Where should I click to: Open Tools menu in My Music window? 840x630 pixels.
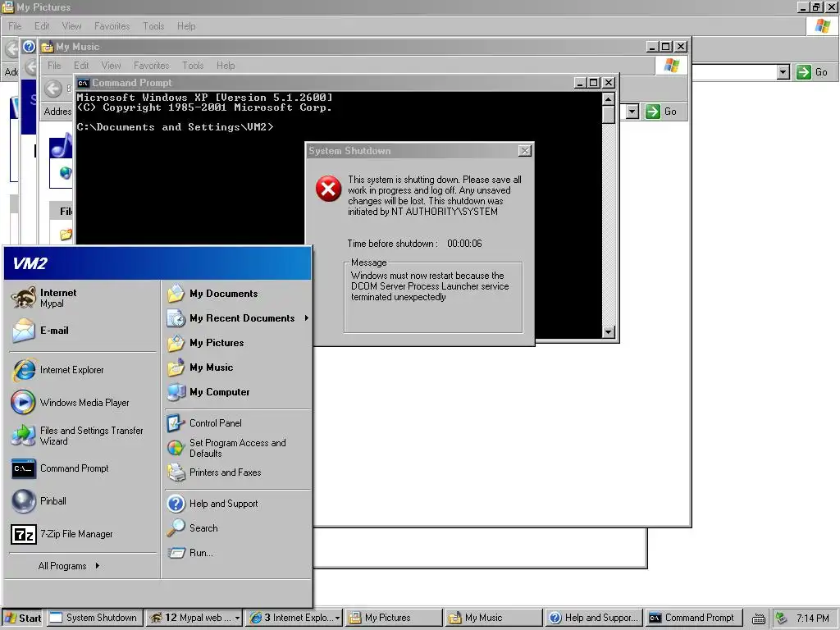pyautogui.click(x=193, y=66)
